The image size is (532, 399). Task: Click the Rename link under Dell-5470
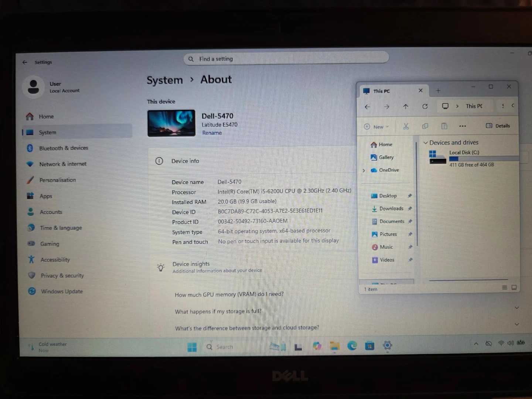tap(212, 133)
